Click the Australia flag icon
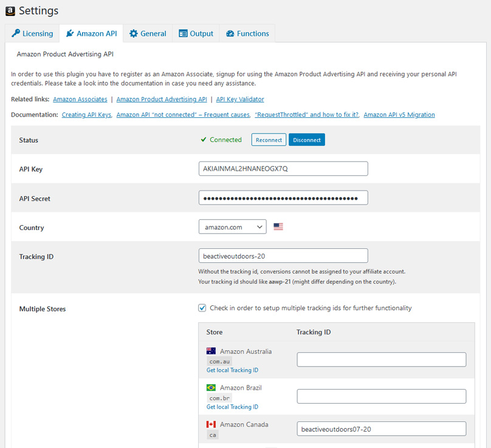The width and height of the screenshot is (491, 448). (x=211, y=351)
